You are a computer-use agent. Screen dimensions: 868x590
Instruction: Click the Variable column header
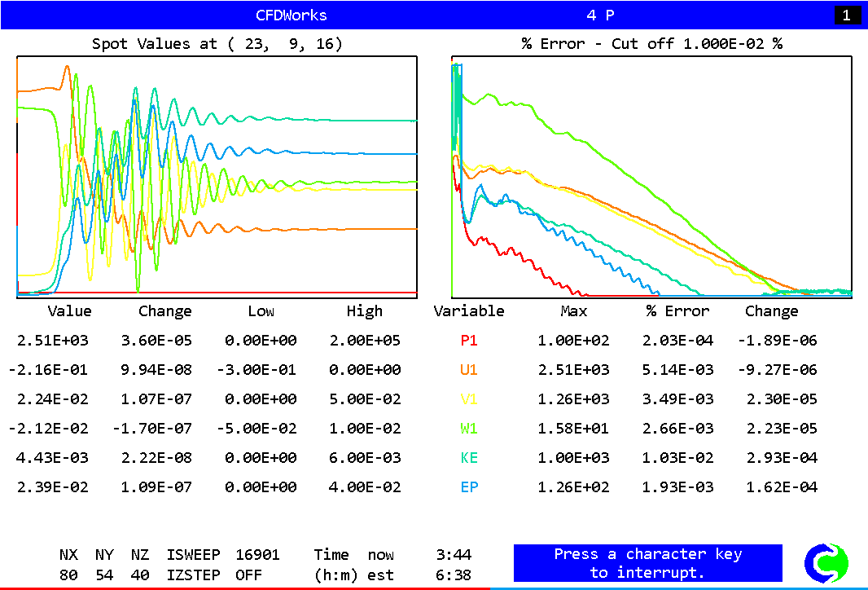point(469,311)
